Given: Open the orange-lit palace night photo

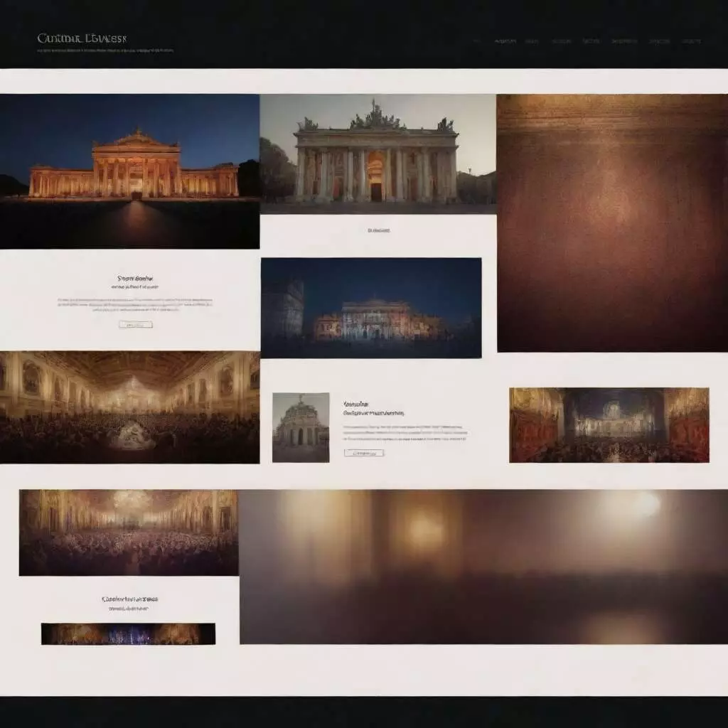Looking at the screenshot, I should click(x=129, y=171).
